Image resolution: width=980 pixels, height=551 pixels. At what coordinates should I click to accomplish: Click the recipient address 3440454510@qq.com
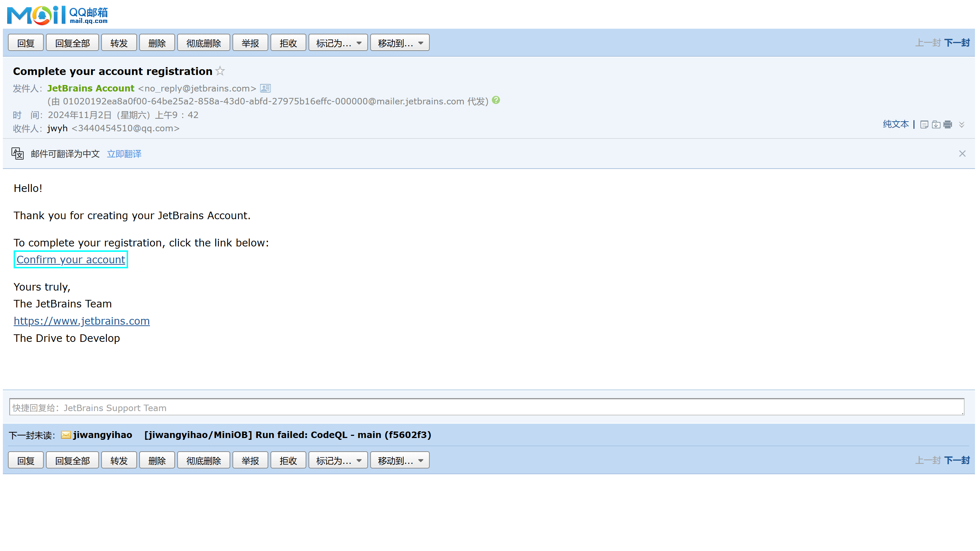click(x=126, y=128)
